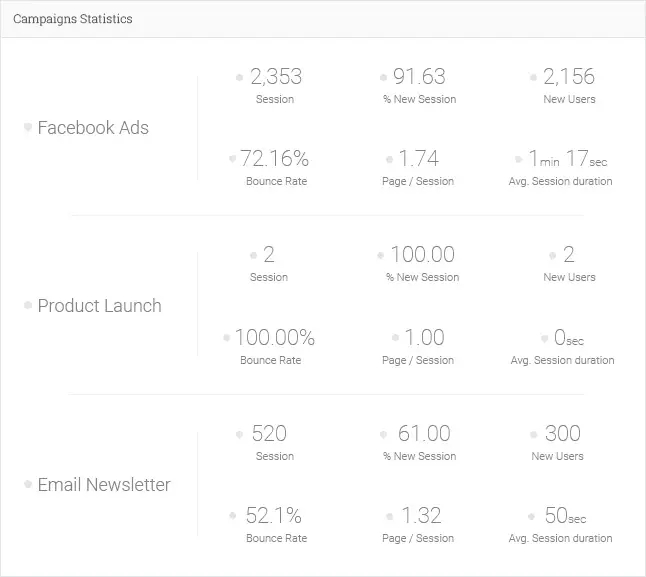Select the 300 New Users value
646x577 pixels.
(x=563, y=433)
